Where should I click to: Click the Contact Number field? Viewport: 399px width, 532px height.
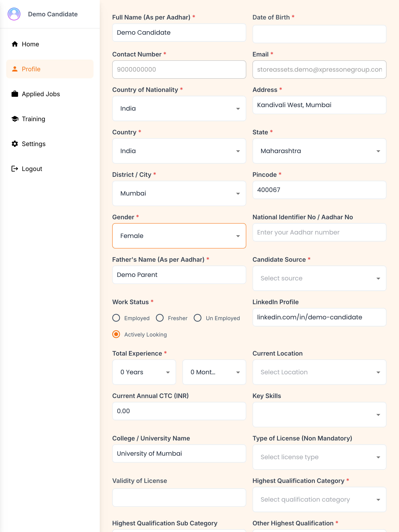coord(179,70)
